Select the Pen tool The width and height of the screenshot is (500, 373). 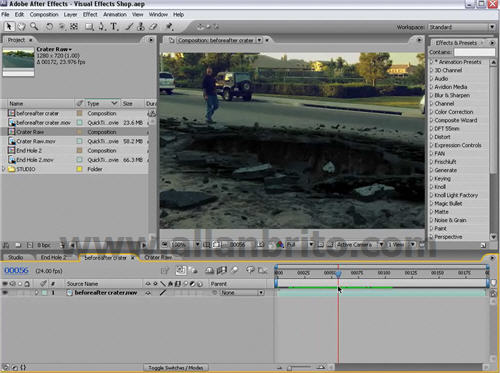[x=102, y=27]
